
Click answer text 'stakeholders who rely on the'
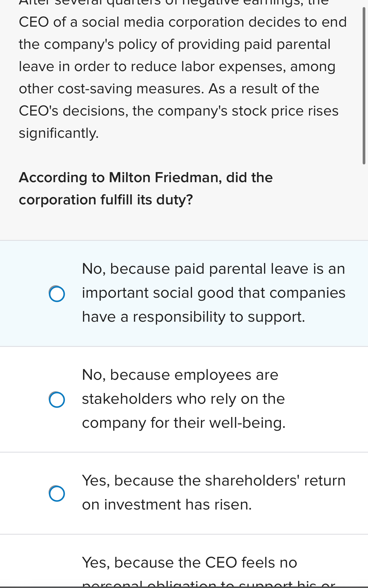click(183, 399)
